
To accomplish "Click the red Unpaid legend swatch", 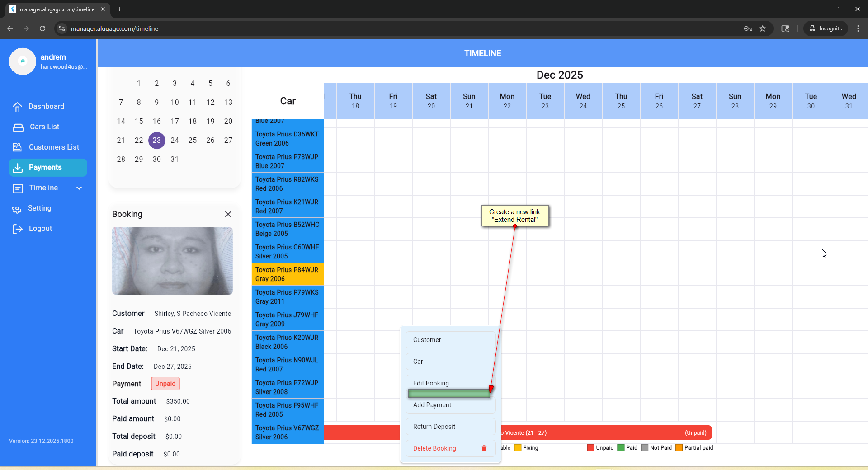I will pyautogui.click(x=590, y=448).
